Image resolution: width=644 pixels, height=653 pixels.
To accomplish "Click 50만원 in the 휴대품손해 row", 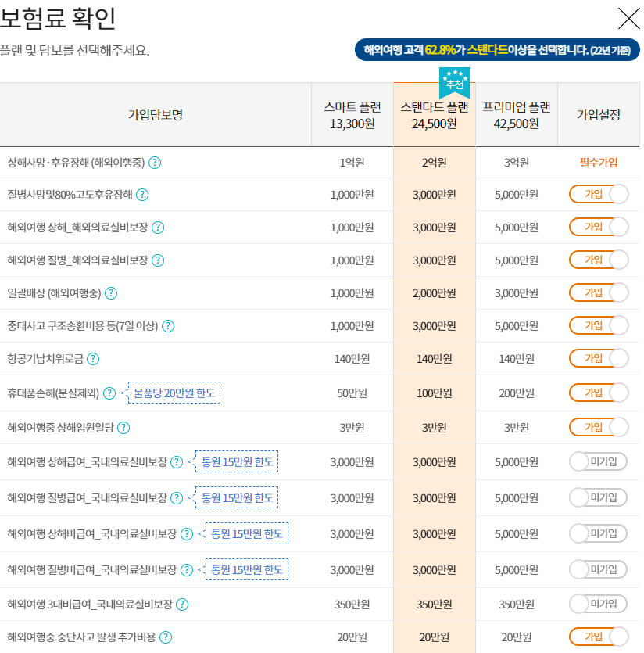I will [352, 393].
